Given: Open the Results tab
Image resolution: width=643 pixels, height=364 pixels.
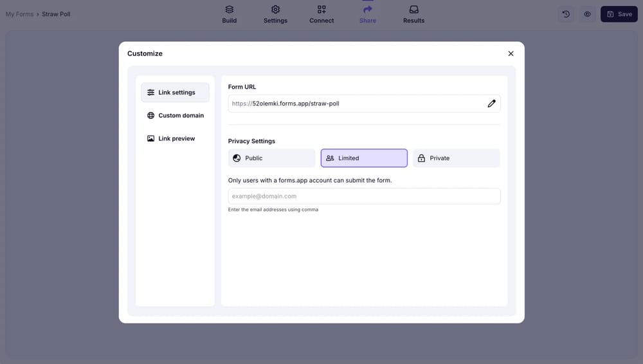Looking at the screenshot, I should [x=413, y=14].
